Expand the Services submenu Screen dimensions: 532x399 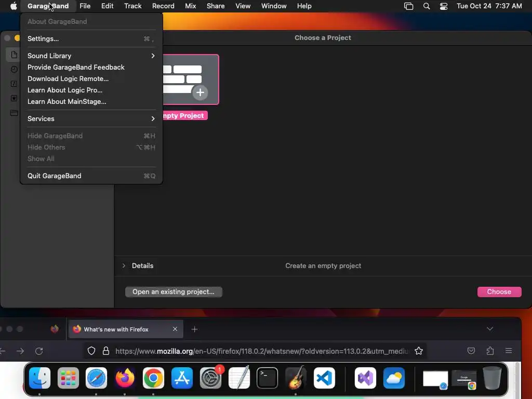click(91, 119)
